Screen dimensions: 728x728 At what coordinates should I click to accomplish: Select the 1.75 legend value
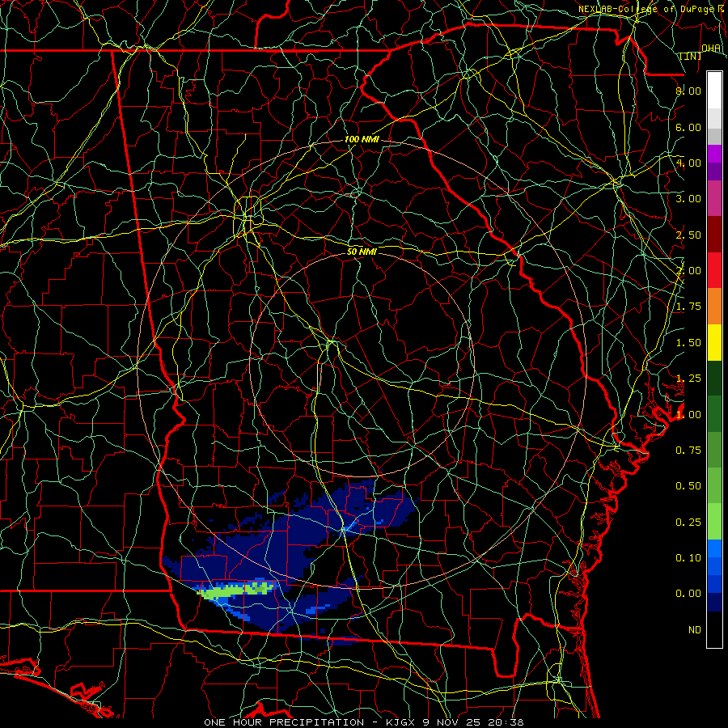[x=688, y=307]
